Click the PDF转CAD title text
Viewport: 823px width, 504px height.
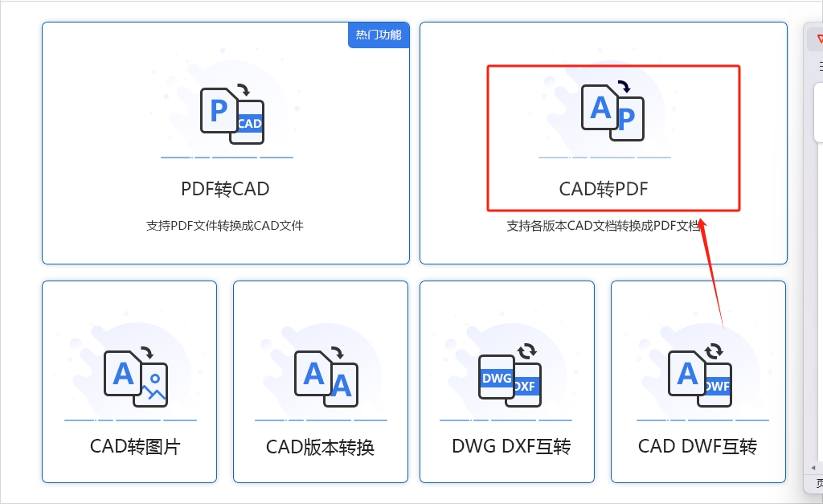pos(225,189)
